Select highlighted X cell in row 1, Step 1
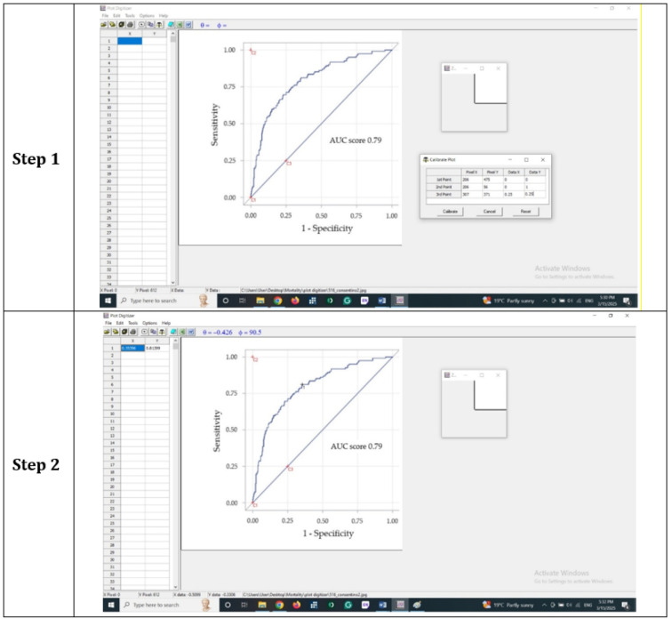Image resolution: width=672 pixels, height=619 pixels. point(129,41)
